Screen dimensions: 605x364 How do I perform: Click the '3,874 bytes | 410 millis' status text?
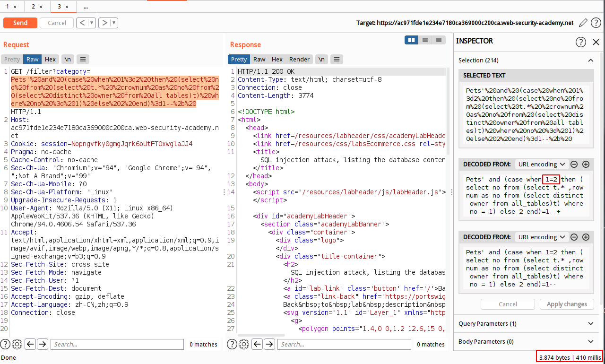point(570,358)
